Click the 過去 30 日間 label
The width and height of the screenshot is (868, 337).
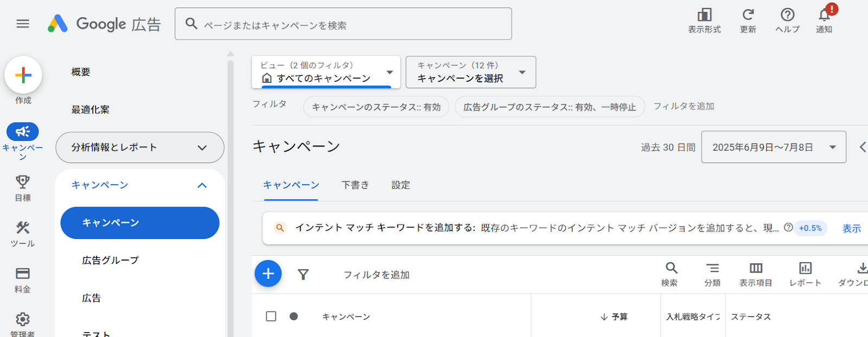click(x=668, y=147)
